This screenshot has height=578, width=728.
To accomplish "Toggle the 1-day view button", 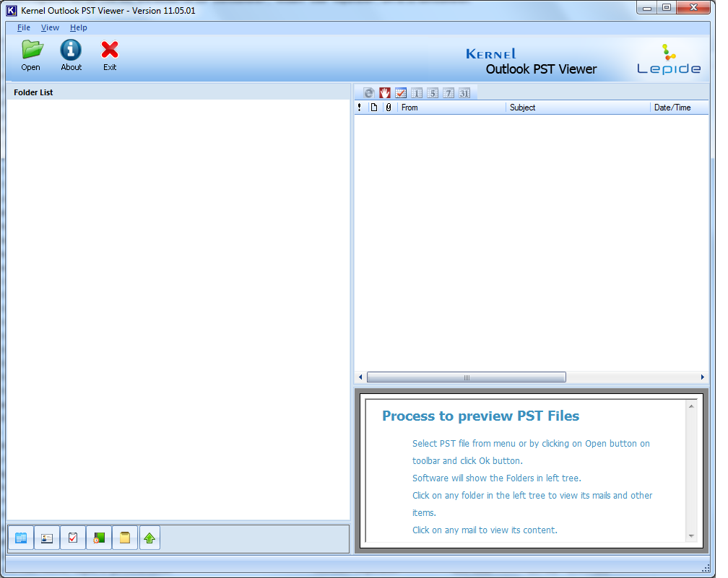I will [x=417, y=93].
